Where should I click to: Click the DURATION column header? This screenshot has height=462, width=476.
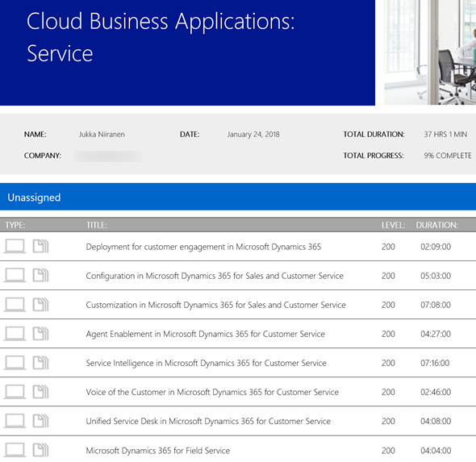coord(436,225)
